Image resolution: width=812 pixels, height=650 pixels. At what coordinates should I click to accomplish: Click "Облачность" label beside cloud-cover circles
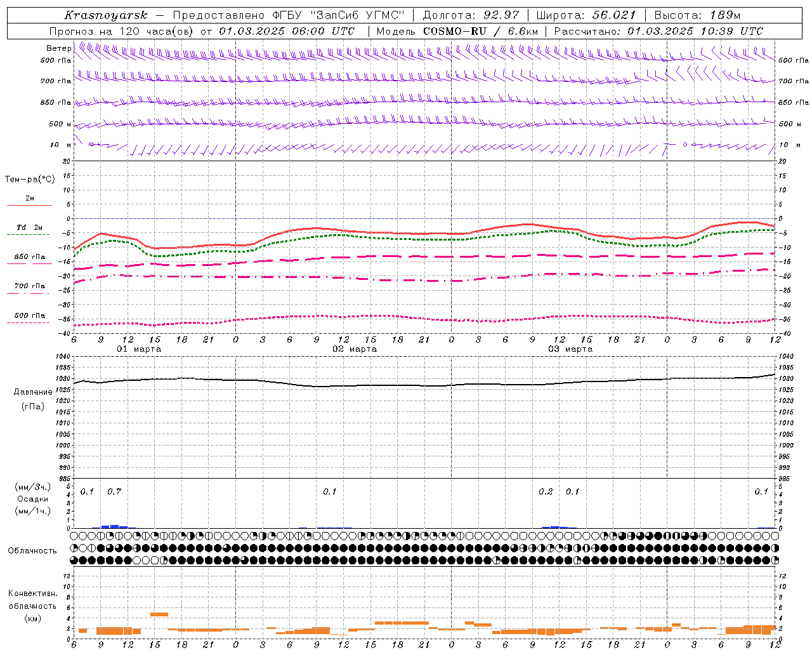32,551
